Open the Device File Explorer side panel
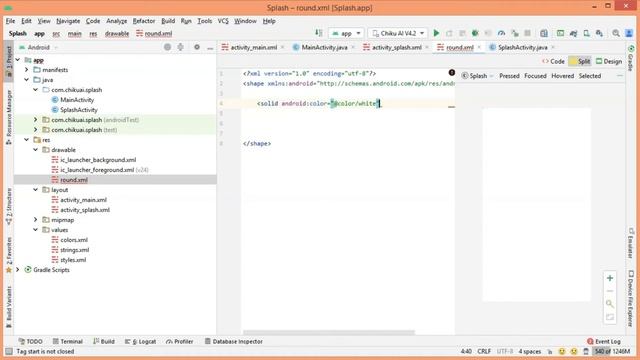The width and height of the screenshot is (640, 360). 631,298
